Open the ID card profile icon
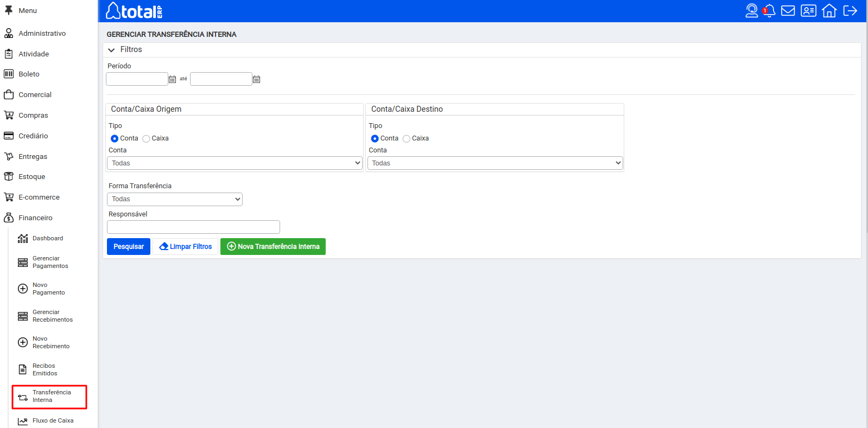868x428 pixels. click(808, 11)
